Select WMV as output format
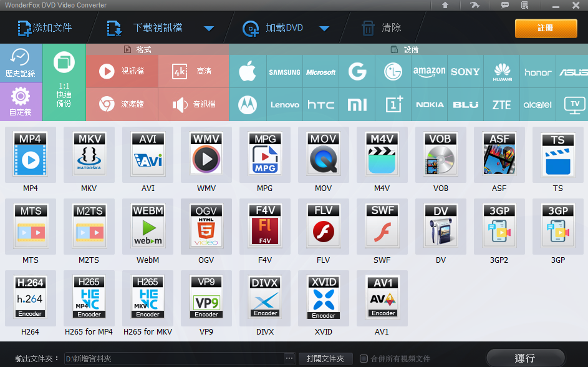 (206, 154)
